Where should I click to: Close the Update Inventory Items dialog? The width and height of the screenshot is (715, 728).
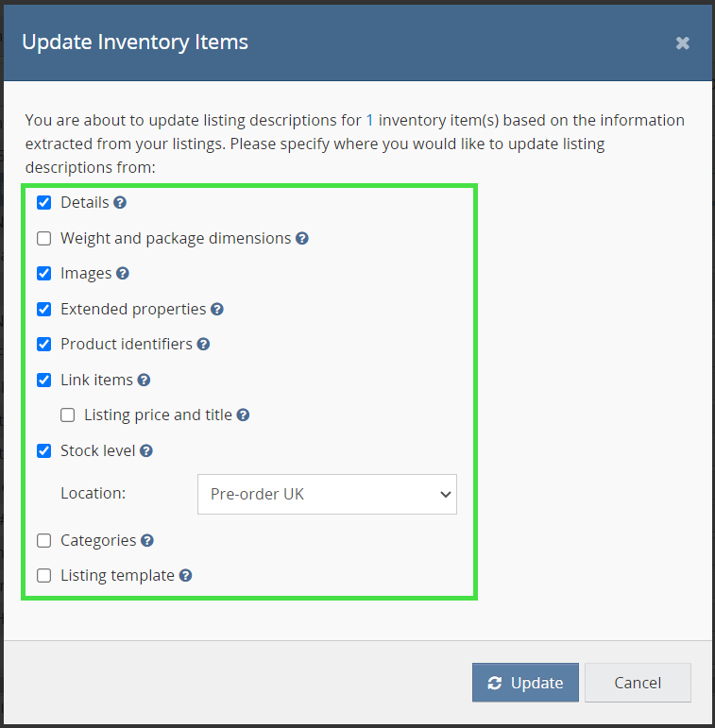[x=683, y=42]
